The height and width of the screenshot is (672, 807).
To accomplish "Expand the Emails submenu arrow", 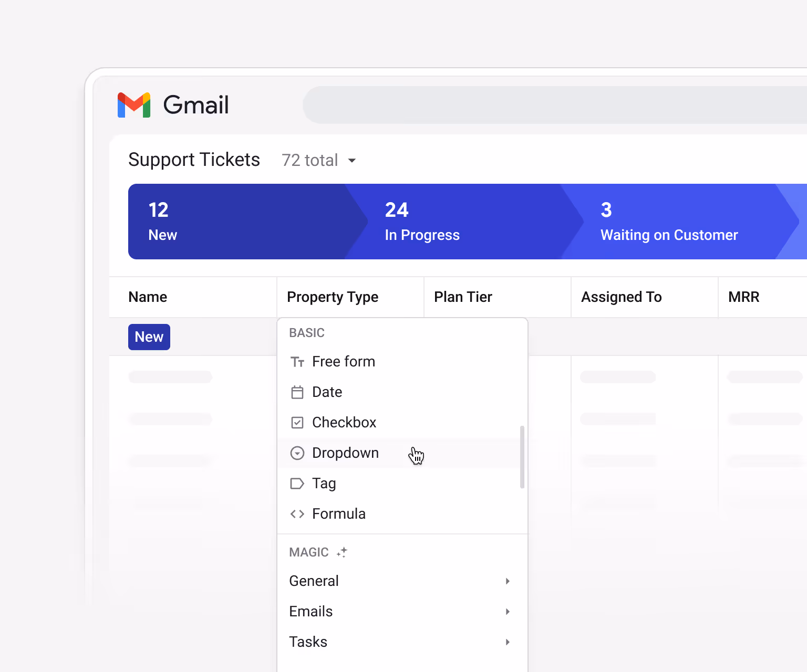I will point(508,612).
